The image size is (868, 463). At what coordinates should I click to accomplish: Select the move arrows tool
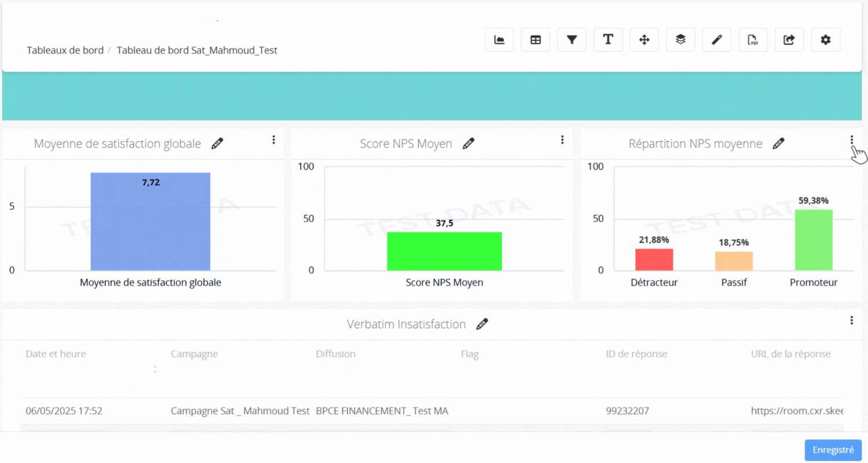tap(644, 40)
